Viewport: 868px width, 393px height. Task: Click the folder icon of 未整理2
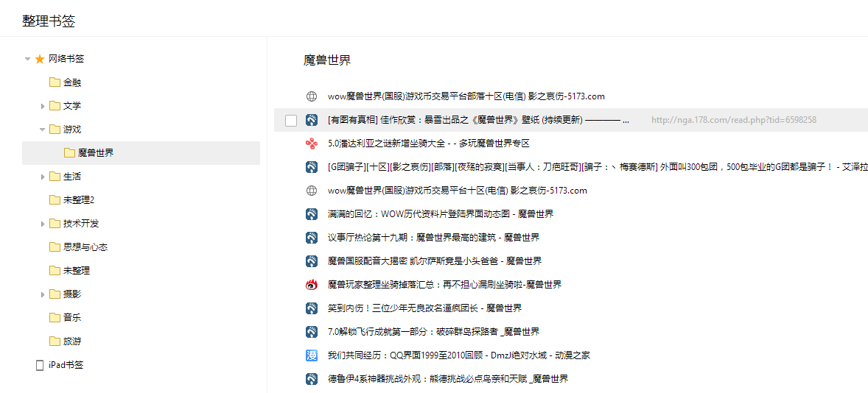tap(55, 199)
